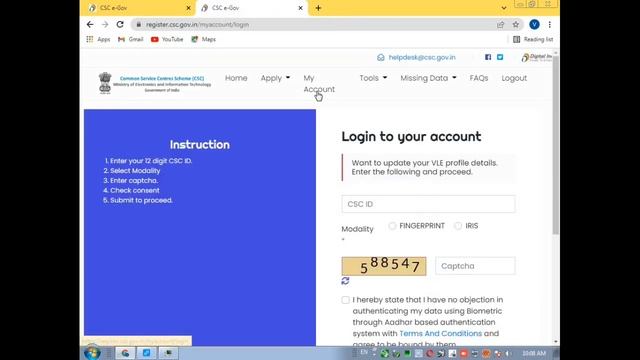The width and height of the screenshot is (640, 360).
Task: Open the Apps grid shortcut in bookmarks bar
Action: point(98,39)
